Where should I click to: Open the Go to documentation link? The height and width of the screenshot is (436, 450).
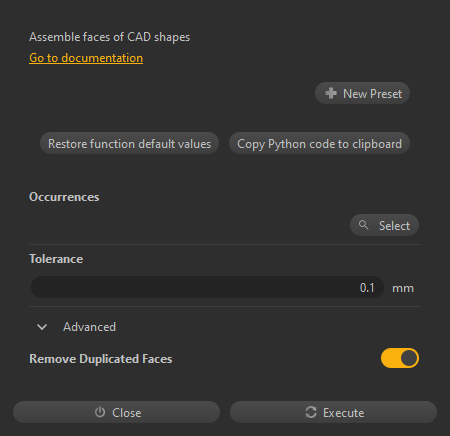click(x=86, y=58)
